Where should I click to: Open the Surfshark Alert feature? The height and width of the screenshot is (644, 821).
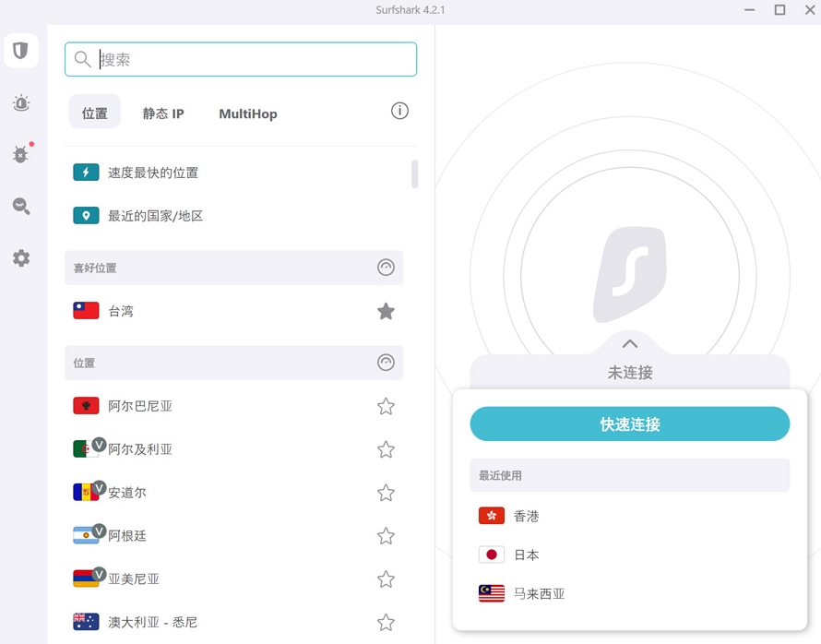tap(20, 103)
